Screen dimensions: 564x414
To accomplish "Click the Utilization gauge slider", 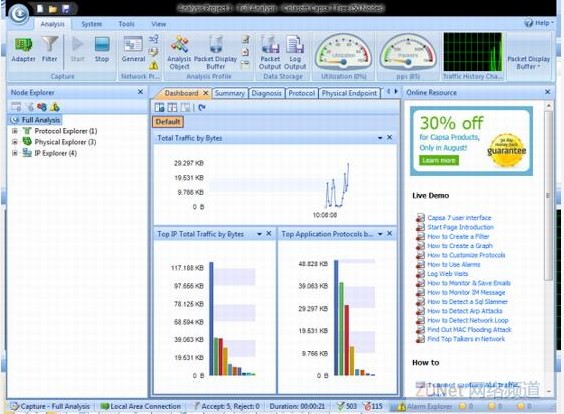I will [344, 63].
